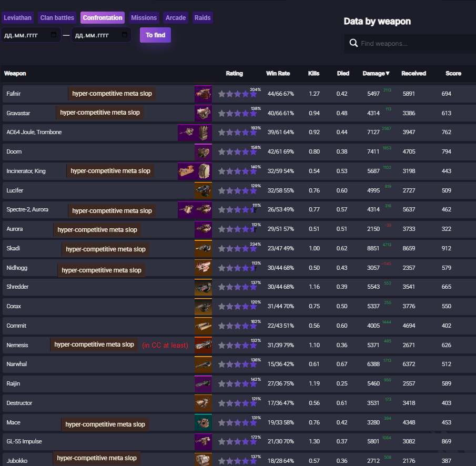Open the start date calendar picker
This screenshot has width=476, height=466.
[x=54, y=35]
